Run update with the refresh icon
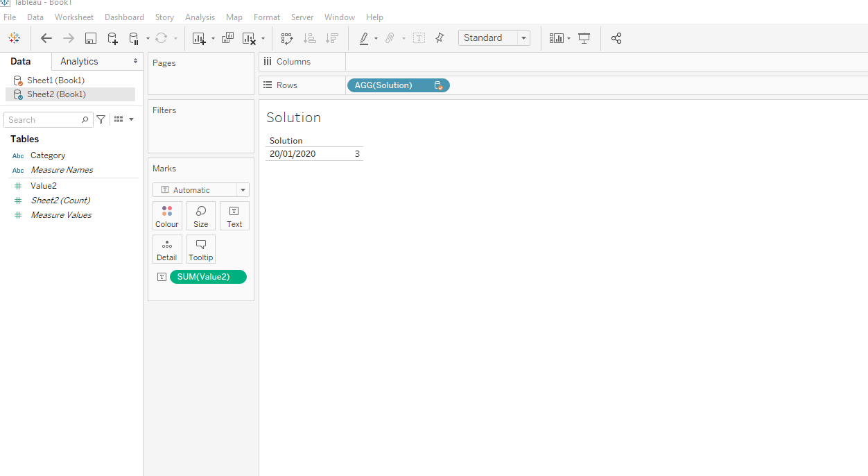The height and width of the screenshot is (476, 868). tap(162, 38)
